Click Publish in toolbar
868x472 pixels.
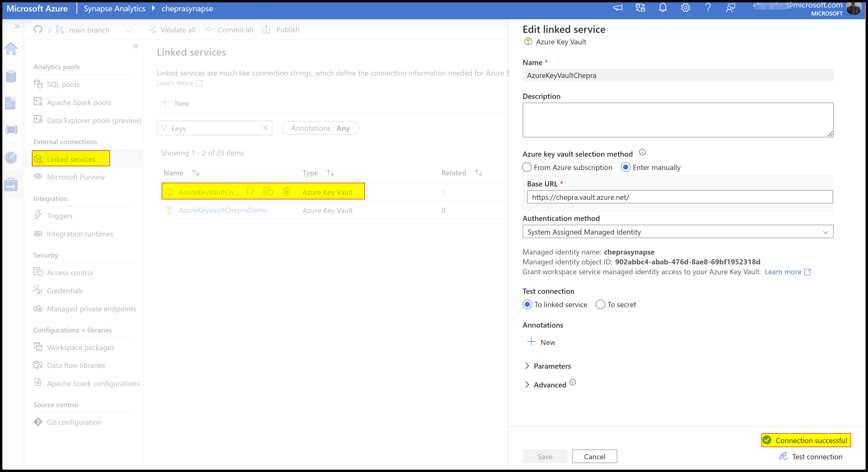tap(281, 30)
